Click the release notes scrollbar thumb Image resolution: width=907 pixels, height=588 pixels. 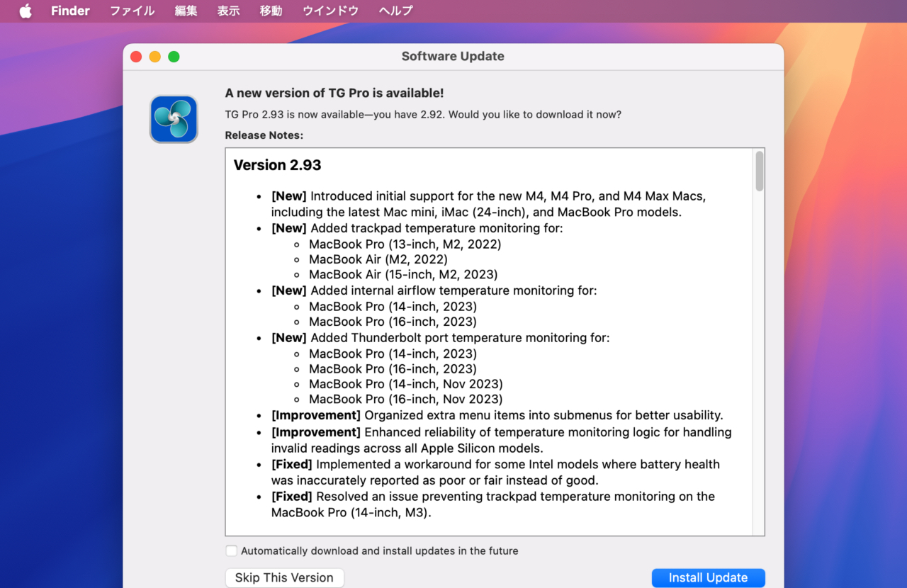point(759,171)
